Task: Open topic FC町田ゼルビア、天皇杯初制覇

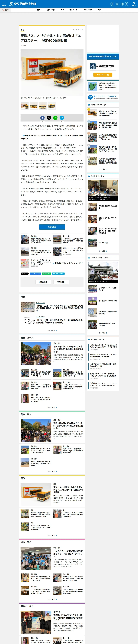Action: [x=103, y=365]
